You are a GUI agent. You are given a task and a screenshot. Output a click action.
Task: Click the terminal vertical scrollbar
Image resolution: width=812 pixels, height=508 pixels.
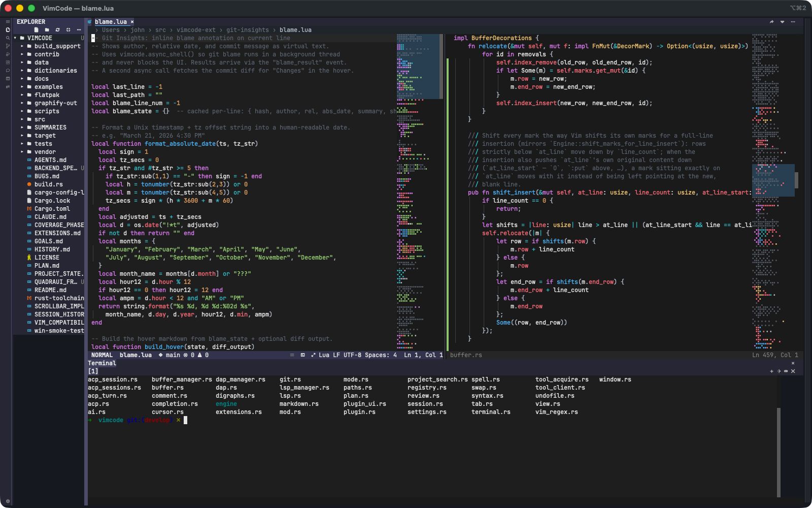pos(779,452)
